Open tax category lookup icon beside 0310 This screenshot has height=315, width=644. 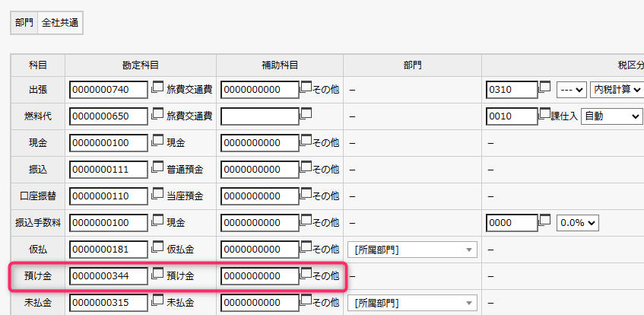click(544, 87)
